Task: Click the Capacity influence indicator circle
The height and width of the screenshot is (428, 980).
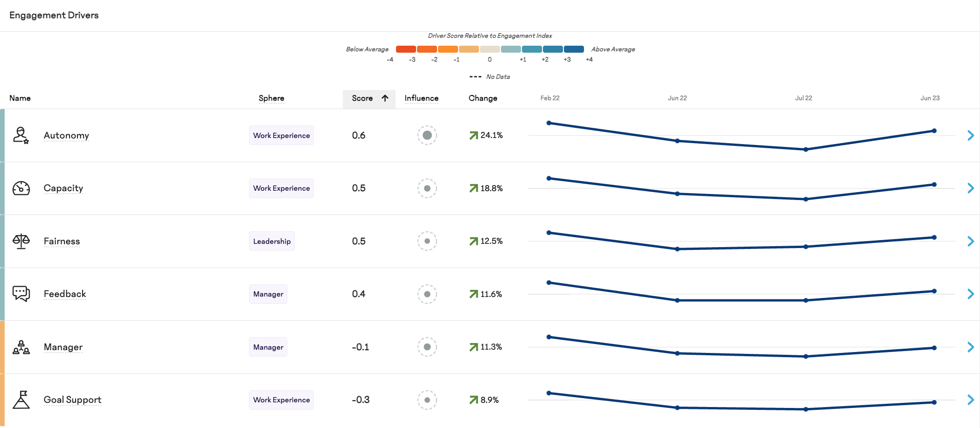Action: [427, 188]
